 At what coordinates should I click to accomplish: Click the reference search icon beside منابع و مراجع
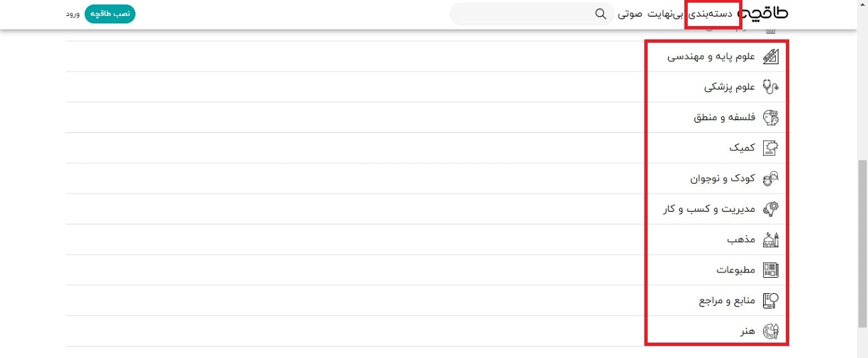(771, 301)
